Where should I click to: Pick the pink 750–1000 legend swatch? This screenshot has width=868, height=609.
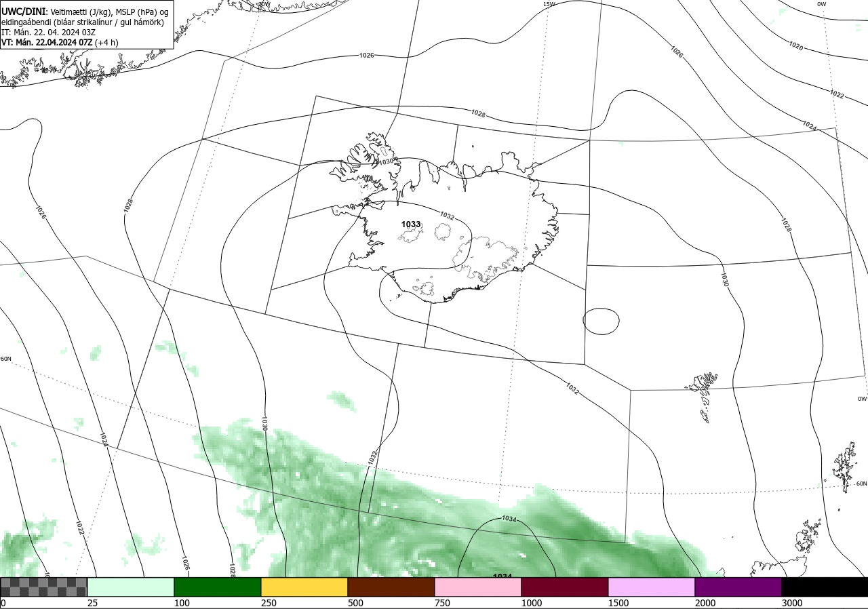(477, 587)
